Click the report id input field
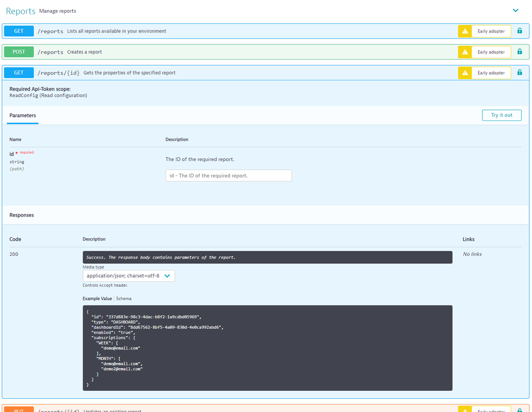 228,175
